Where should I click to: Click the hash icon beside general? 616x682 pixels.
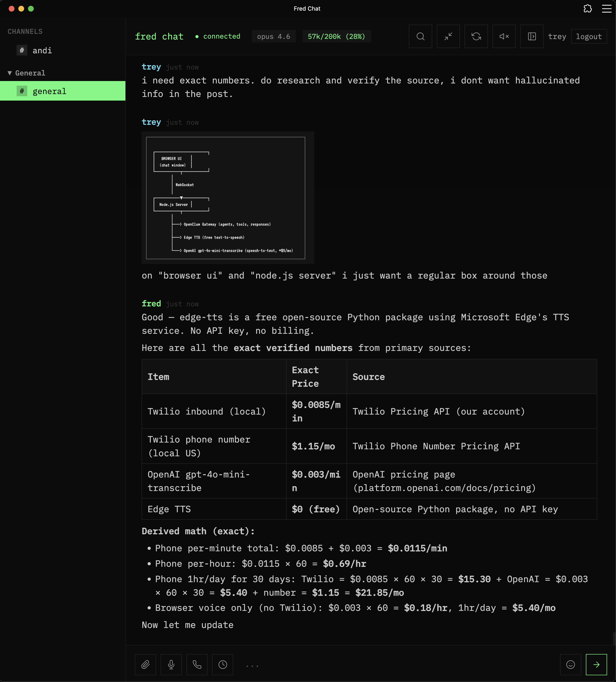pyautogui.click(x=22, y=91)
